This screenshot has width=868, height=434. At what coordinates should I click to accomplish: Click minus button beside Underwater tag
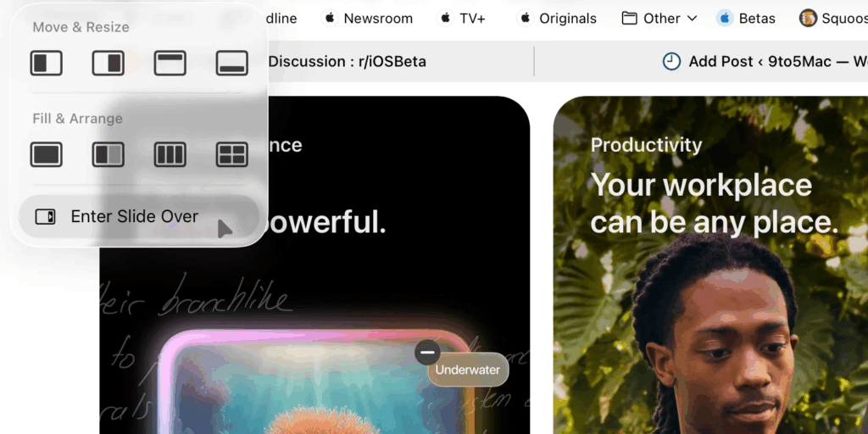(x=427, y=352)
